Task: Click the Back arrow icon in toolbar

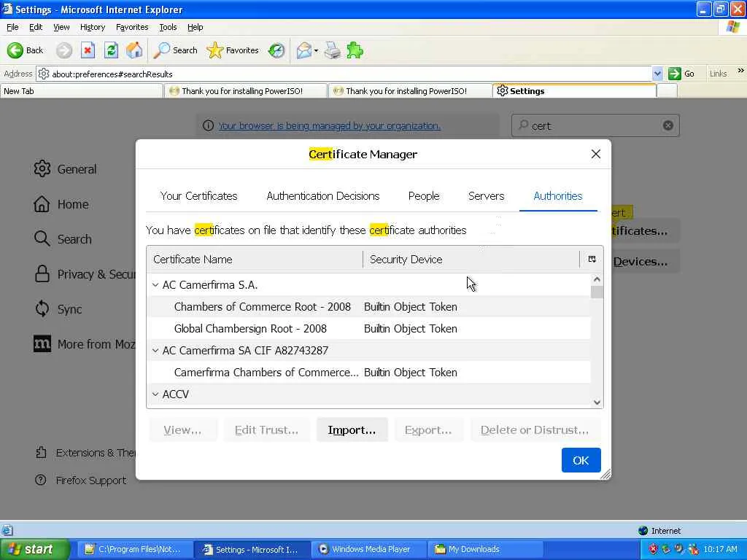Action: coord(15,50)
